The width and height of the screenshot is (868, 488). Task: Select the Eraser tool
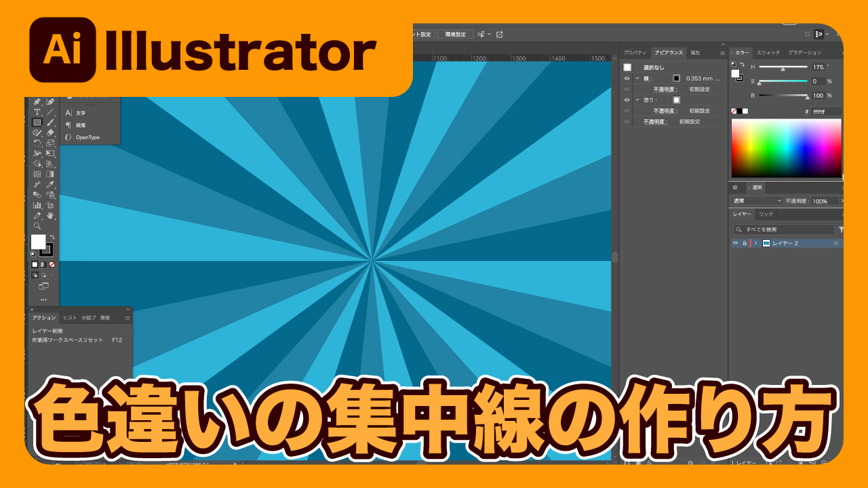click(x=50, y=133)
